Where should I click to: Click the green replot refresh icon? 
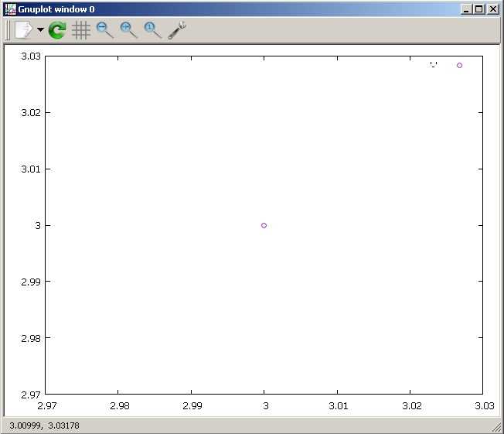pos(57,30)
